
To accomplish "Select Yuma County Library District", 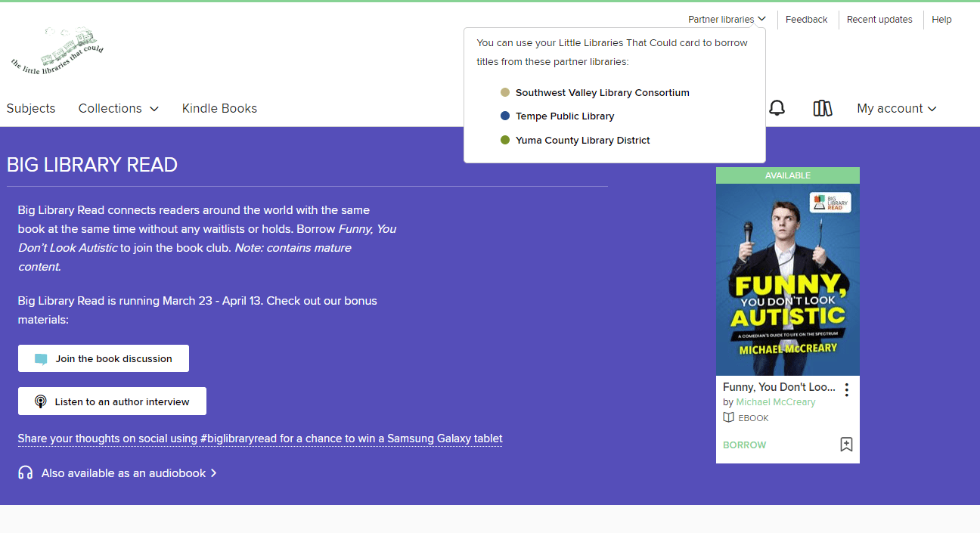I will (x=583, y=140).
